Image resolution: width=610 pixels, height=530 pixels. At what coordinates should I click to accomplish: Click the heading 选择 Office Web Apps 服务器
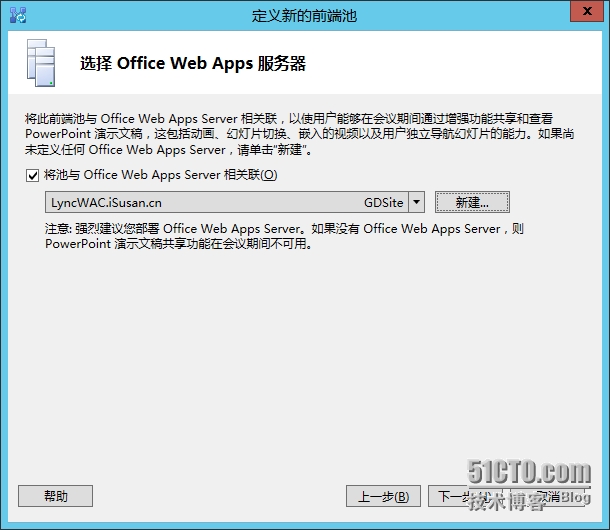[x=193, y=63]
